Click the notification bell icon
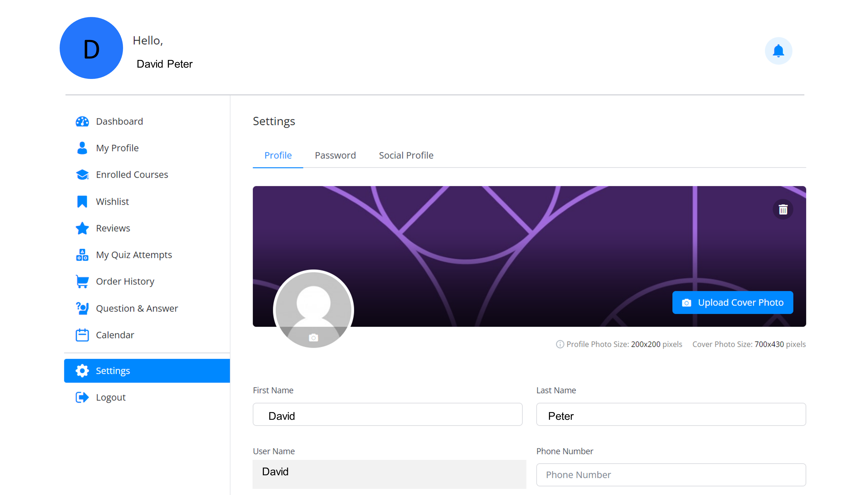The width and height of the screenshot is (868, 495). [778, 51]
